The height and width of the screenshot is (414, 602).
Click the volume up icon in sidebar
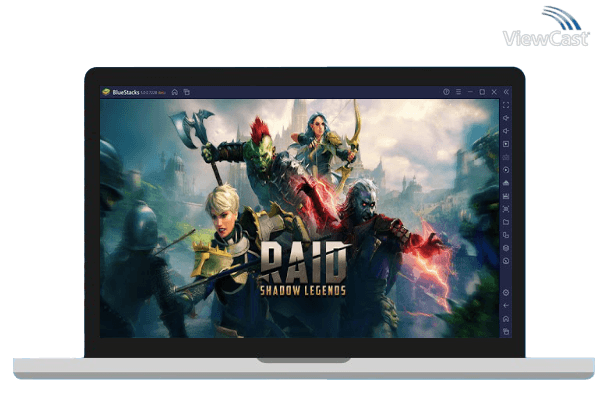(x=506, y=118)
